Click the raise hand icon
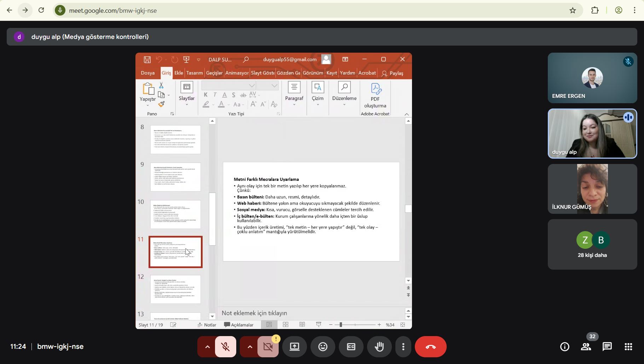 pos(379,347)
